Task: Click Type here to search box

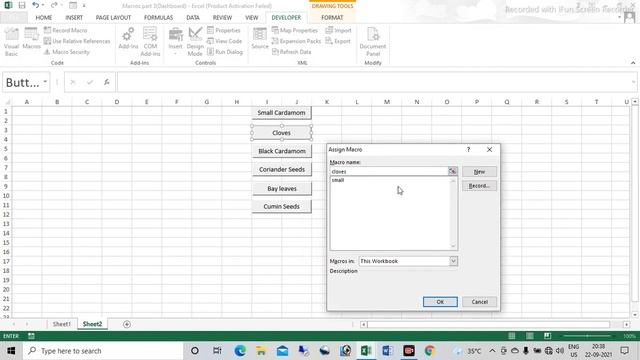Action: (x=103, y=351)
